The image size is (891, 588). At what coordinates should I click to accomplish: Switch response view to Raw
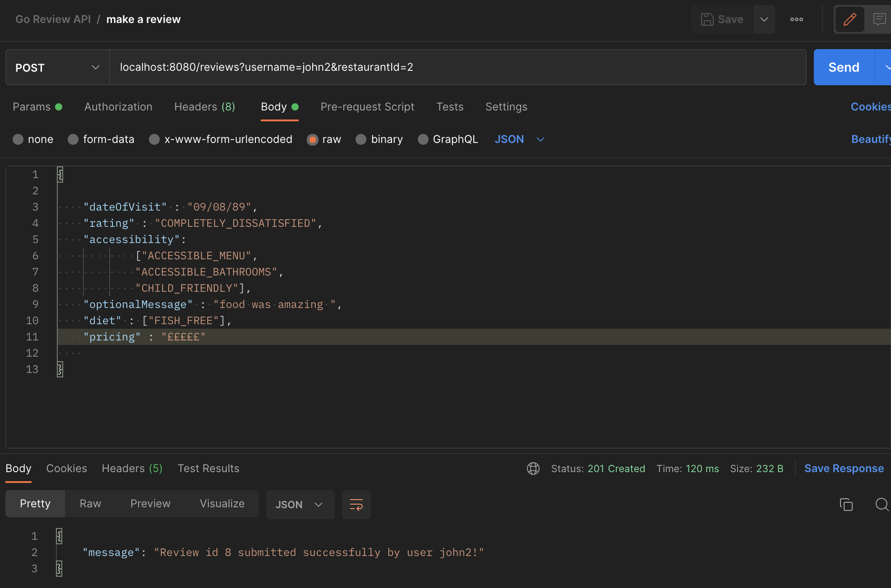[x=90, y=504]
